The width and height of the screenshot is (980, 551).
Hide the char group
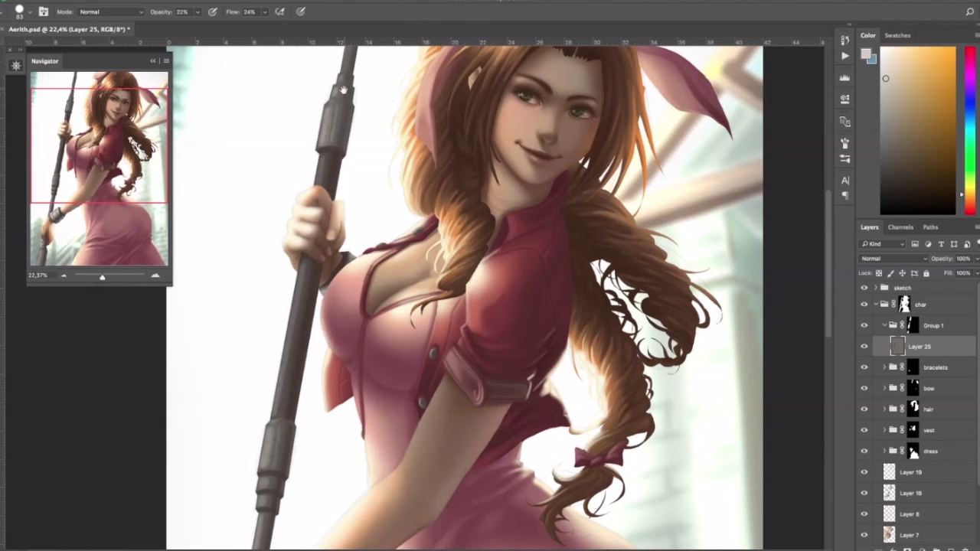(x=864, y=305)
